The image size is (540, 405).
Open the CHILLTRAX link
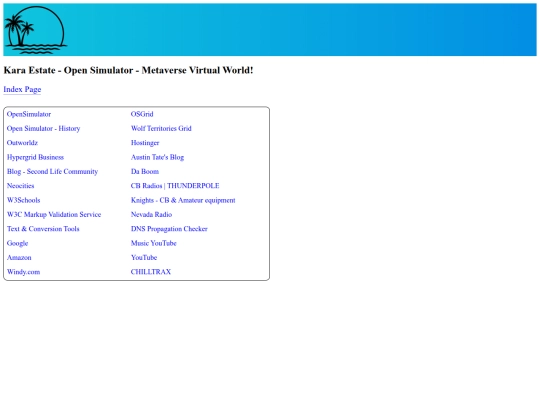pos(151,272)
